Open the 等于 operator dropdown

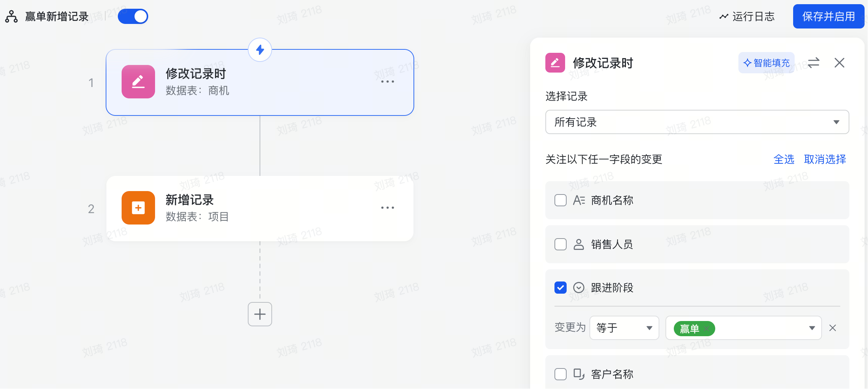[x=624, y=328]
